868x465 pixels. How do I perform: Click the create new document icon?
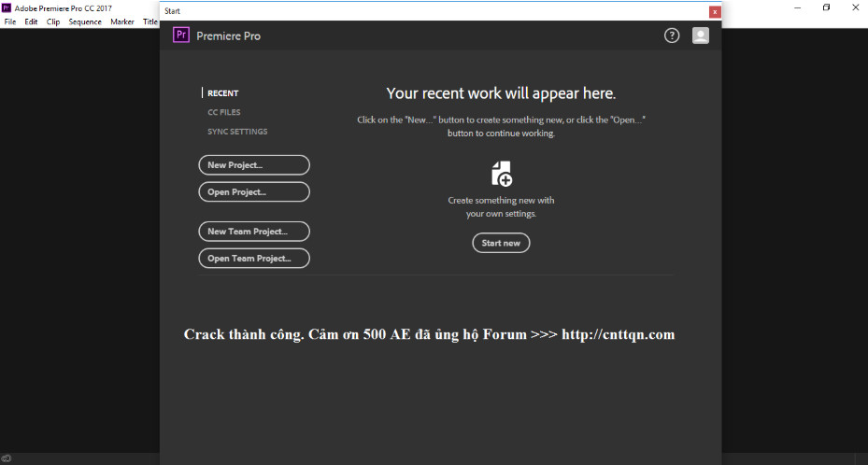pyautogui.click(x=502, y=174)
